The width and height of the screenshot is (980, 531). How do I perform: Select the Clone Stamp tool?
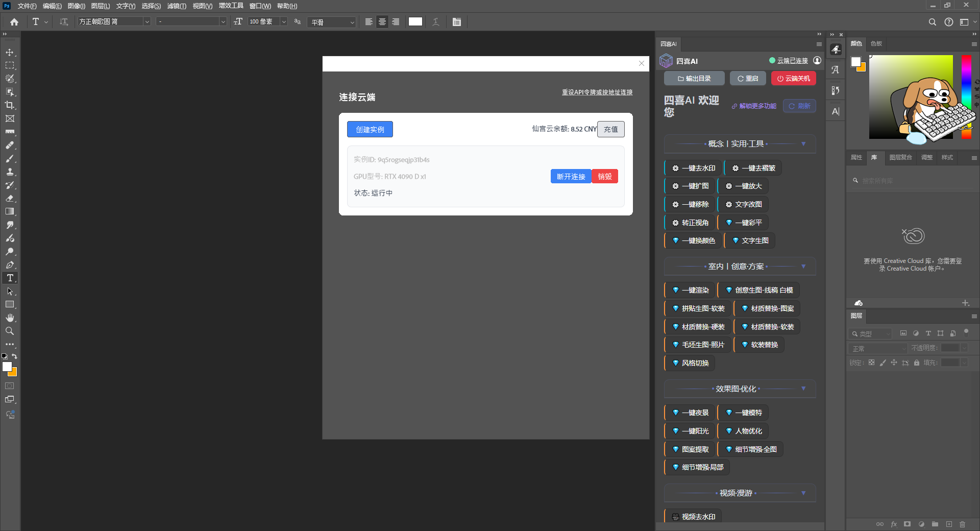10,172
